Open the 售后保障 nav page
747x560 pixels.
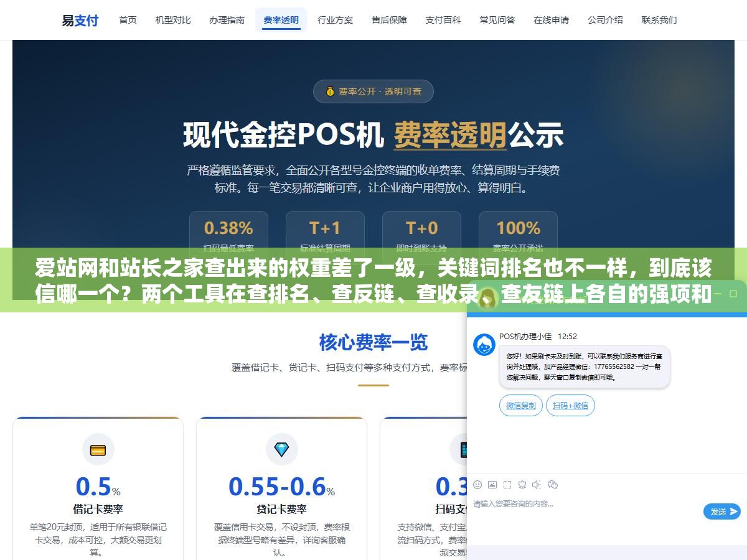(x=389, y=20)
